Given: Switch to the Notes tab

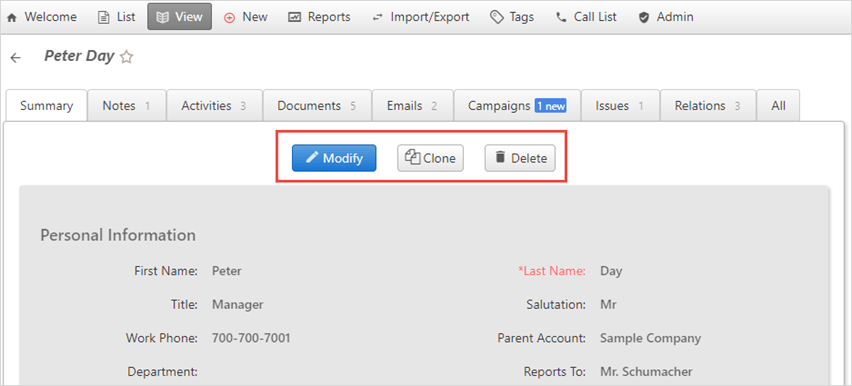Looking at the screenshot, I should click(126, 105).
